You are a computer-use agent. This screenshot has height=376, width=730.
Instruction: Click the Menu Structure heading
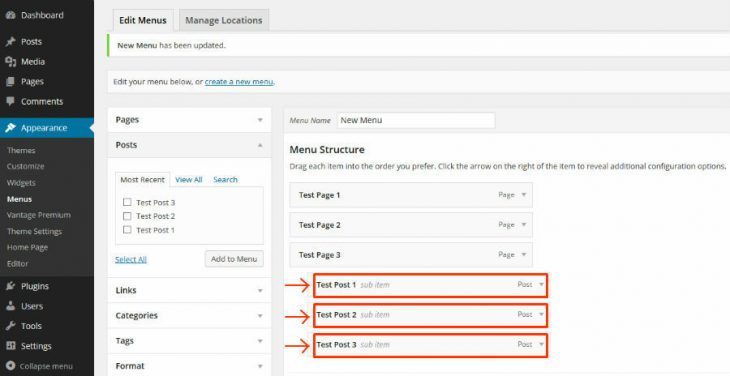tap(327, 150)
